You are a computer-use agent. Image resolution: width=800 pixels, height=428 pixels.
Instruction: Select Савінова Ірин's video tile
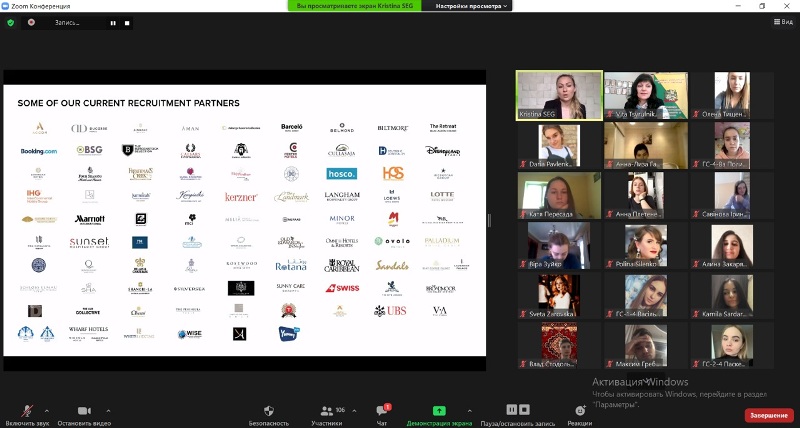click(x=733, y=195)
